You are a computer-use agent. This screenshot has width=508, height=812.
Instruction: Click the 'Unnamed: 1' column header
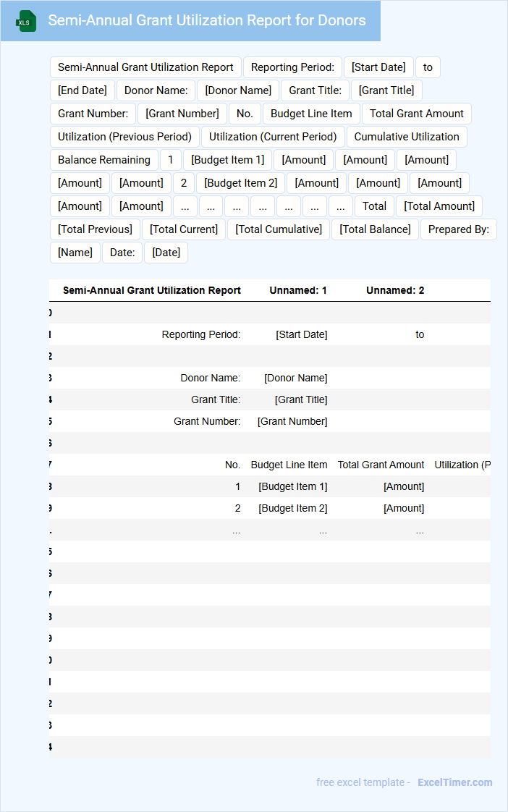(x=298, y=290)
